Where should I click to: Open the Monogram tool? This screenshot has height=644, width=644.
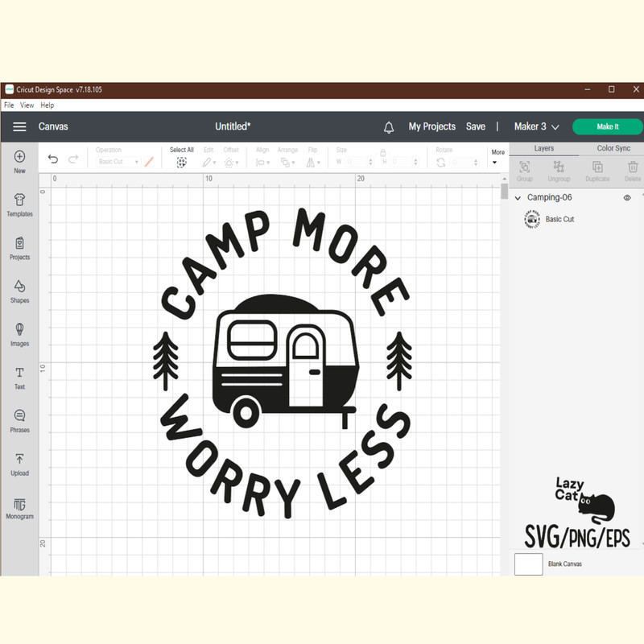point(19,504)
